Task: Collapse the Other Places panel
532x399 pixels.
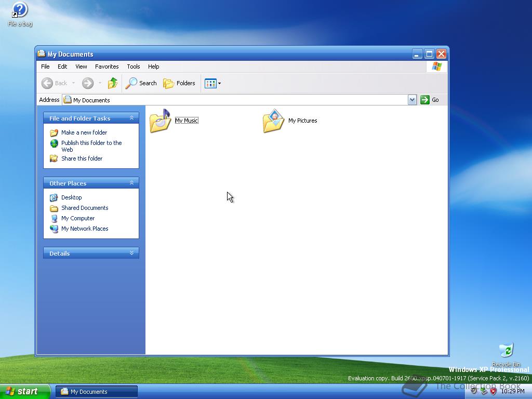Action: click(x=131, y=183)
